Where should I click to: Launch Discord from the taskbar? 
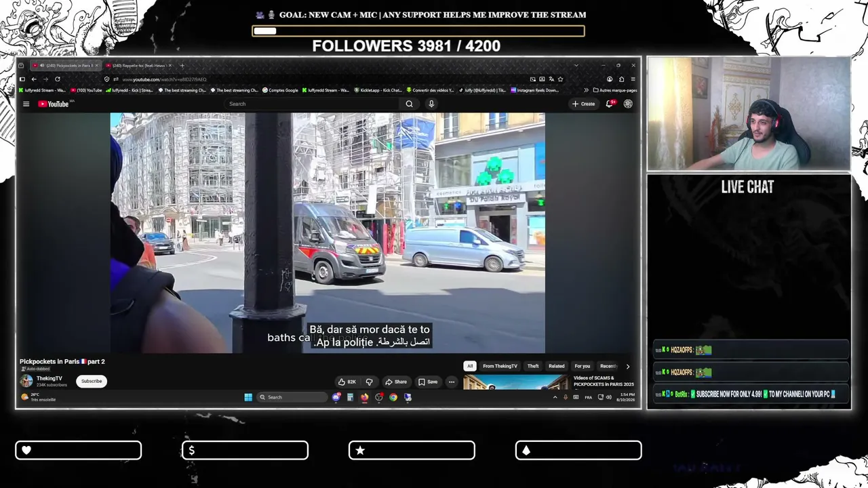(x=336, y=397)
